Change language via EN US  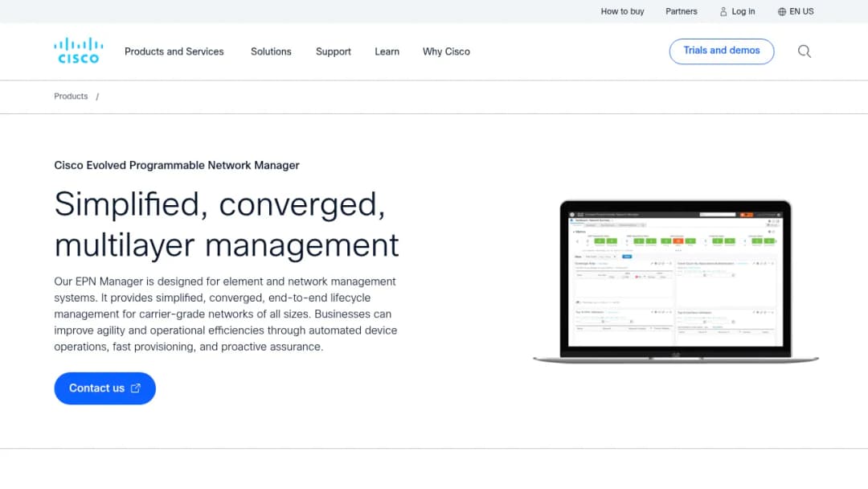pos(801,11)
